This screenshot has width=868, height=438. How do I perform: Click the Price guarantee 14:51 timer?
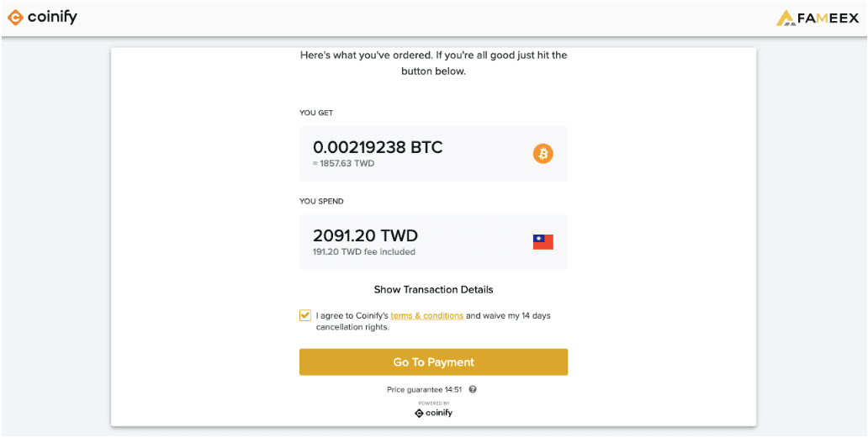[425, 389]
